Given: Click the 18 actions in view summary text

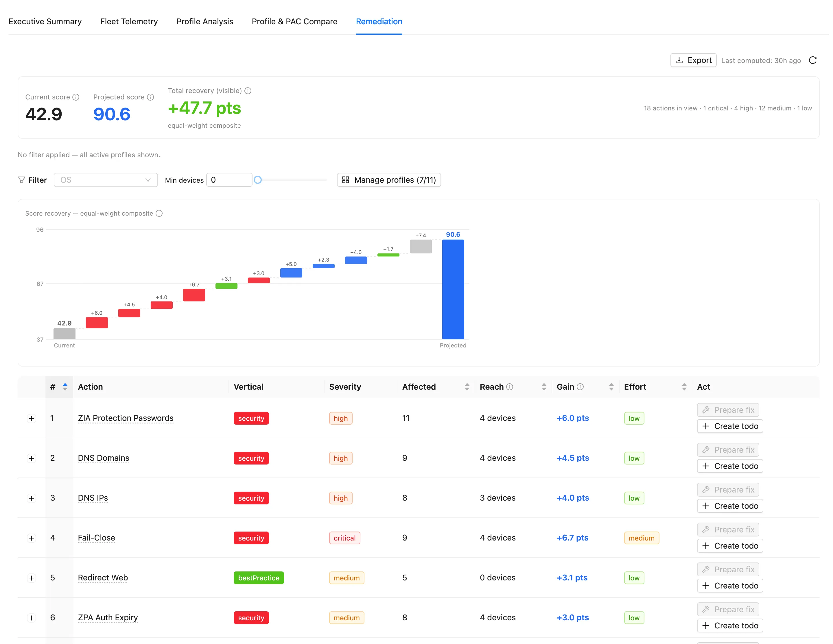Looking at the screenshot, I should [x=728, y=108].
